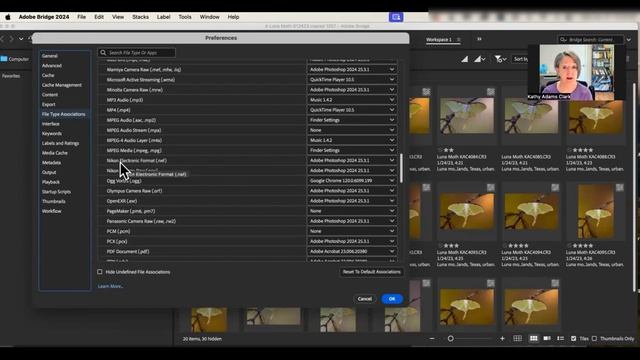This screenshot has width=640, height=360.
Task: Open the Stacks menu
Action: pyautogui.click(x=140, y=17)
